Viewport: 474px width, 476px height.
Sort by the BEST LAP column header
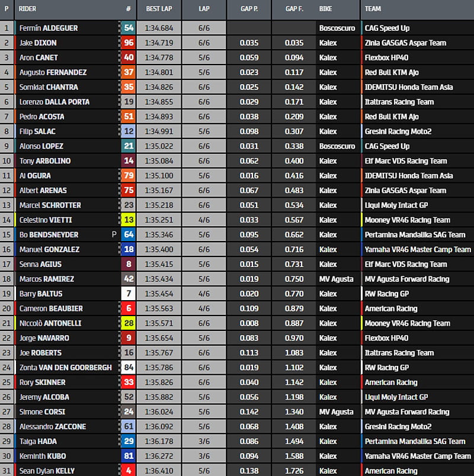158,9
